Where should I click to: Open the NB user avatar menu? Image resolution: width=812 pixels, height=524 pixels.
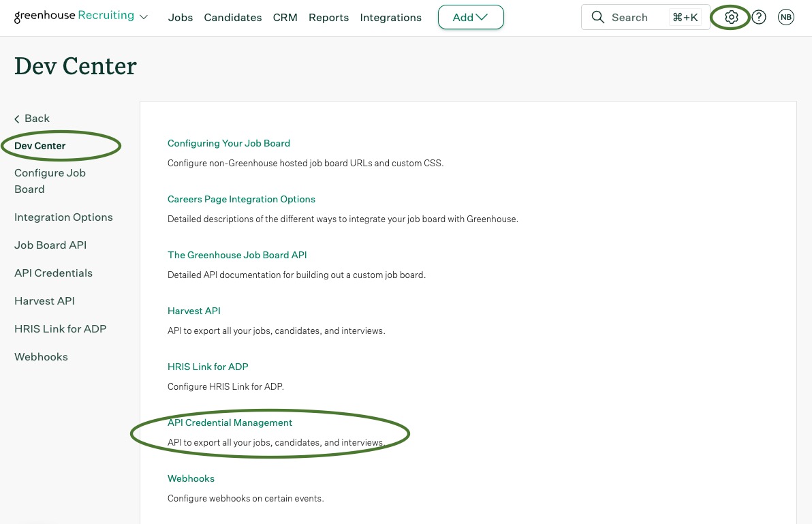[785, 17]
